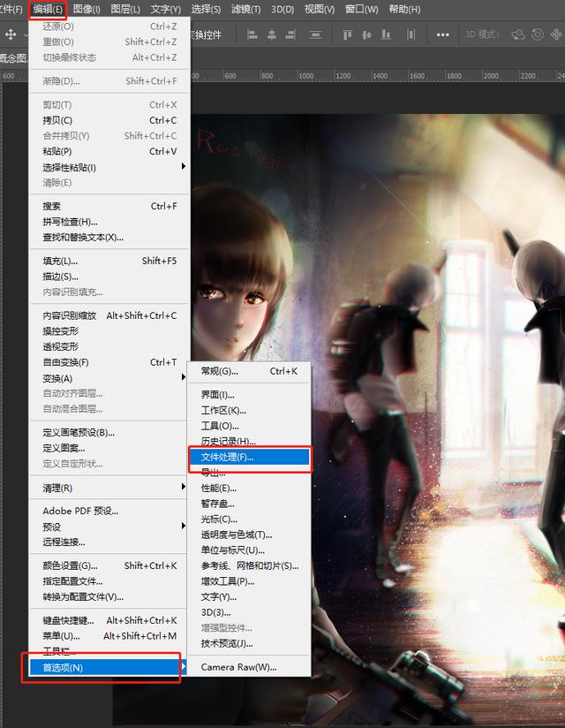Open the 文字(Y) menu
The image size is (565, 728).
point(166,10)
